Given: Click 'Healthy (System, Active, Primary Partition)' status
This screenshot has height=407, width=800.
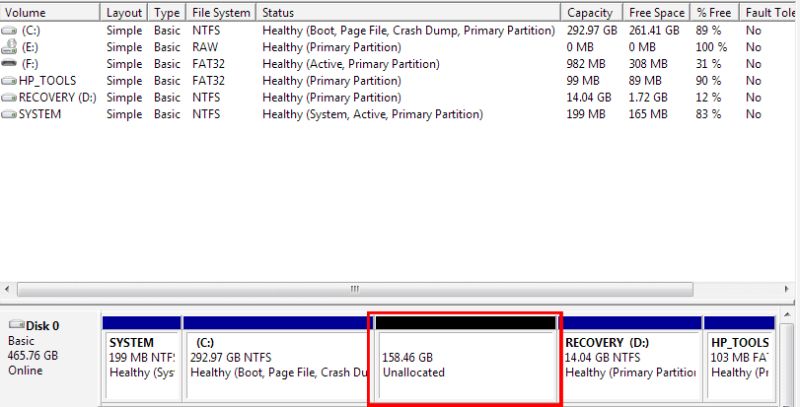Looking at the screenshot, I should point(372,114).
